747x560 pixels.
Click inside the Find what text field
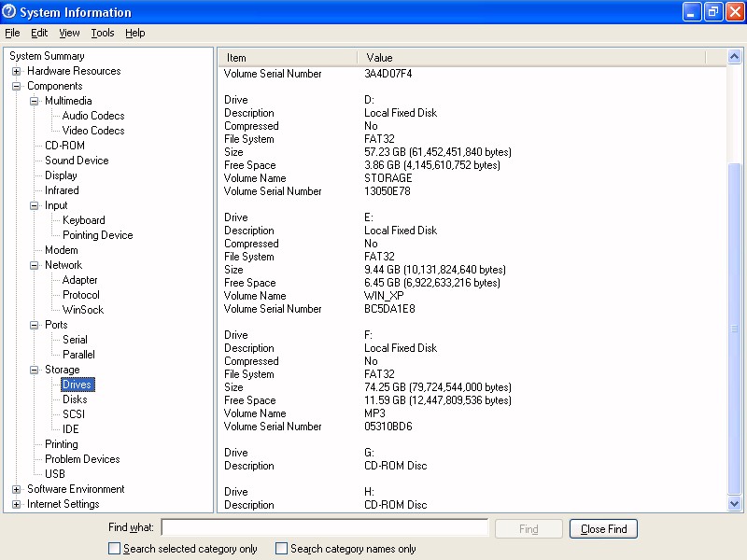tap(324, 528)
